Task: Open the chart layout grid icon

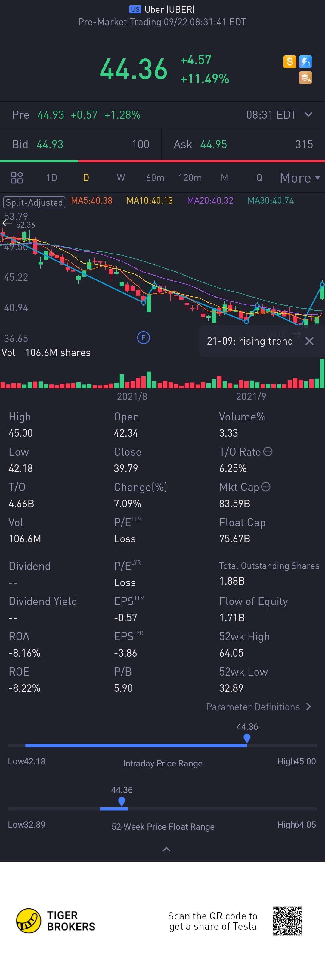Action: [17, 178]
